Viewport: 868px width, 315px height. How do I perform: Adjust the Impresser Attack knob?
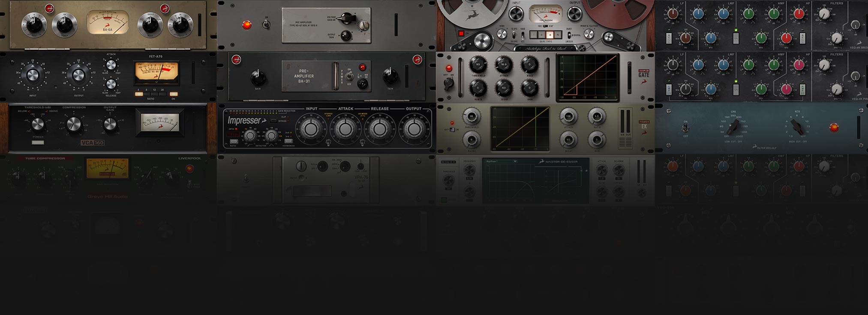(x=345, y=129)
